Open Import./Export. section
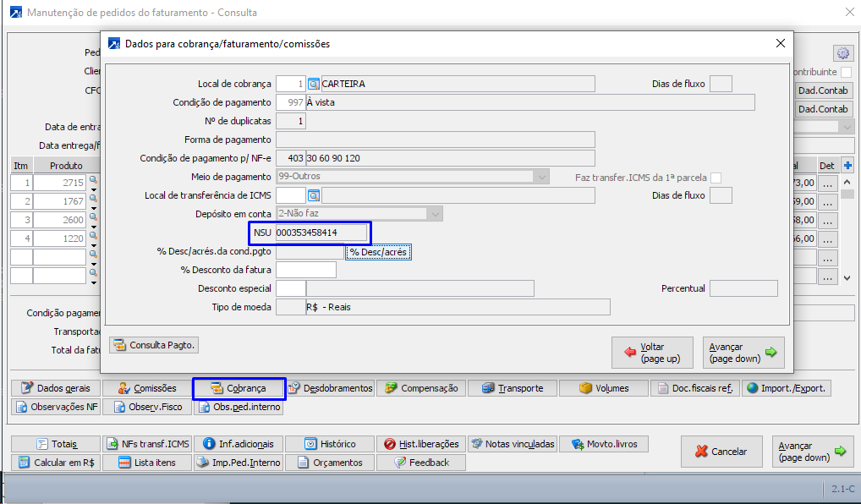 point(787,388)
